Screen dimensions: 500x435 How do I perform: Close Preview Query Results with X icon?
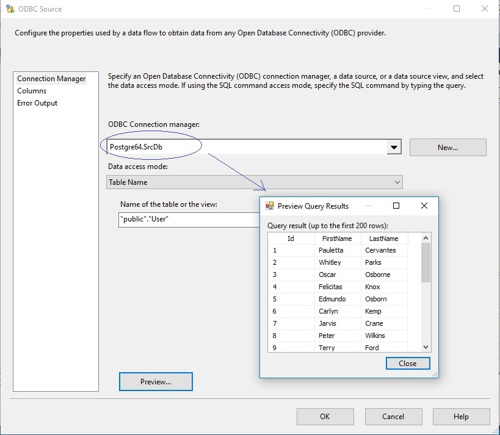click(x=424, y=206)
